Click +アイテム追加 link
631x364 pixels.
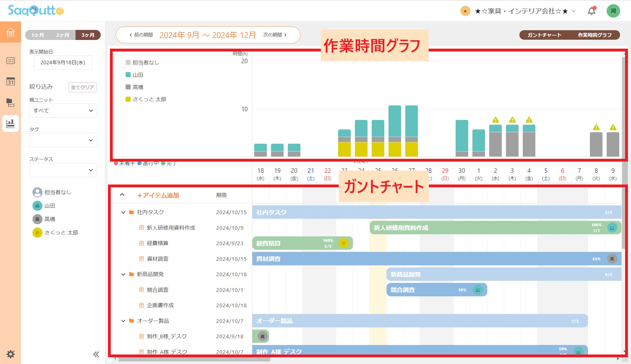click(x=158, y=195)
